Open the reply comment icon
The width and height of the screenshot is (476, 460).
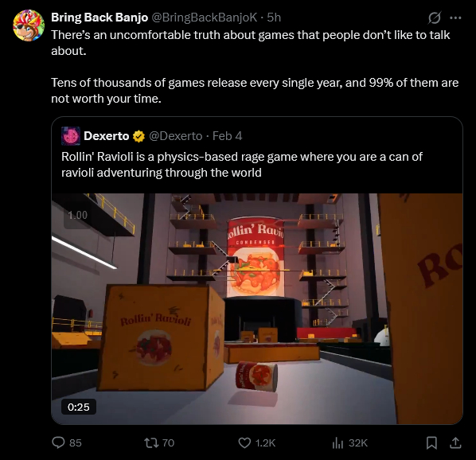pos(58,442)
